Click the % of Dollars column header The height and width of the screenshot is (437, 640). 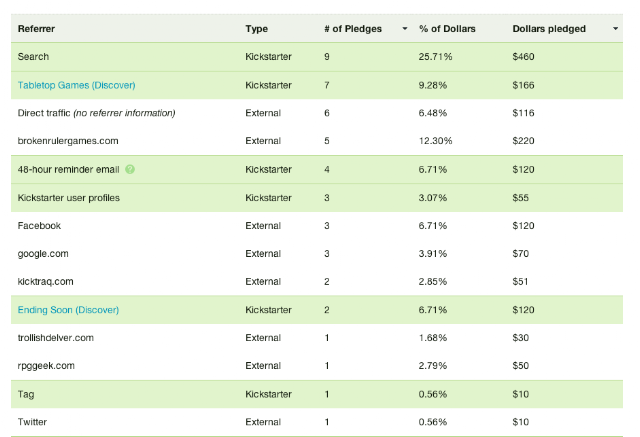[447, 29]
